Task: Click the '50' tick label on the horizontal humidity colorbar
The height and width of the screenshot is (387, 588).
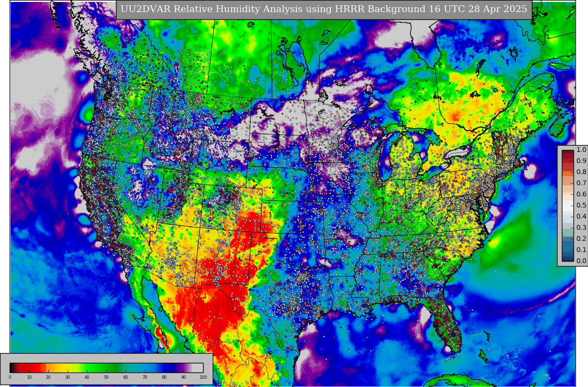Action: [106, 377]
